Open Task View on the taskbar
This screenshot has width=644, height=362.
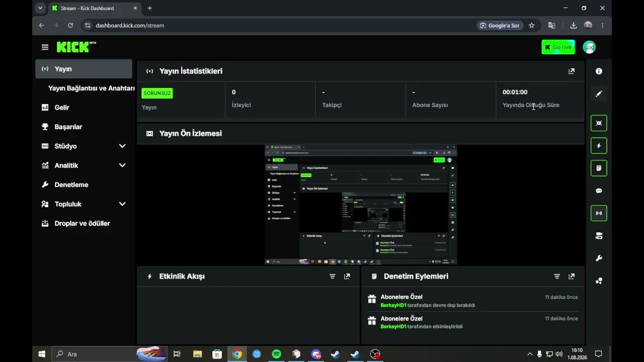177,354
